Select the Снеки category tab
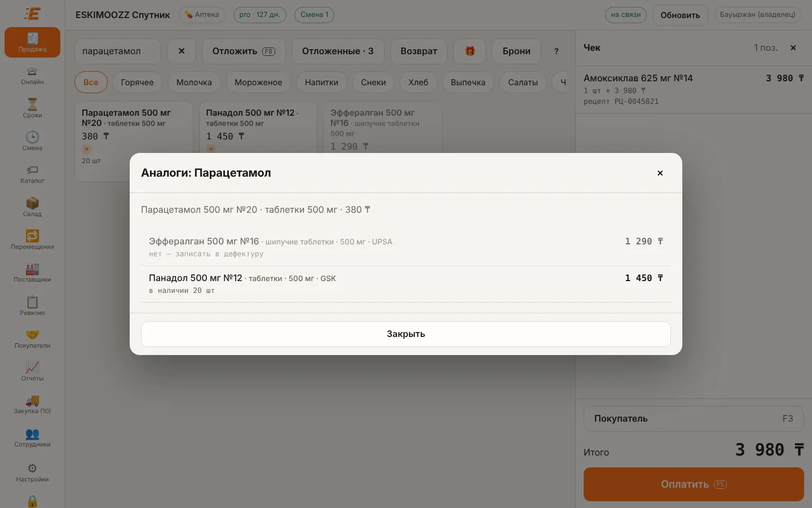The image size is (812, 508). pyautogui.click(x=373, y=82)
